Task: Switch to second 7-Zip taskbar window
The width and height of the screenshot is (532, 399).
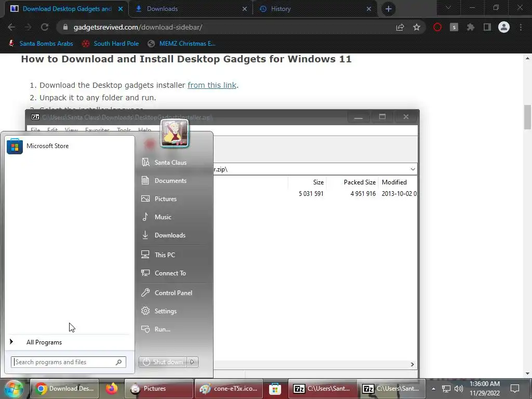Action: pos(391,389)
